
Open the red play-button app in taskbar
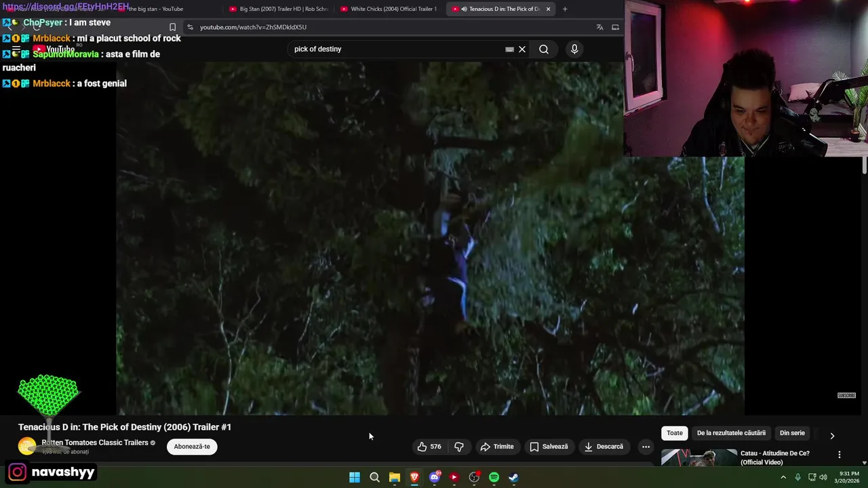tap(454, 477)
